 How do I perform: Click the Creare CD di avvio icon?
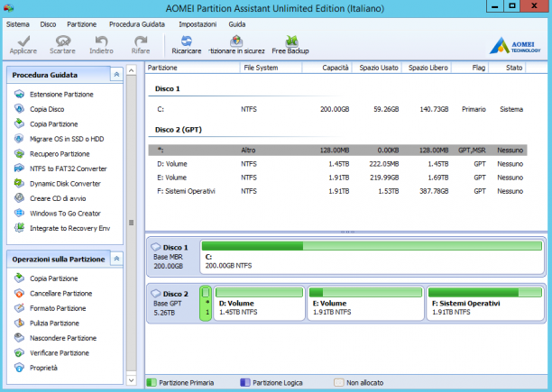[x=19, y=198]
